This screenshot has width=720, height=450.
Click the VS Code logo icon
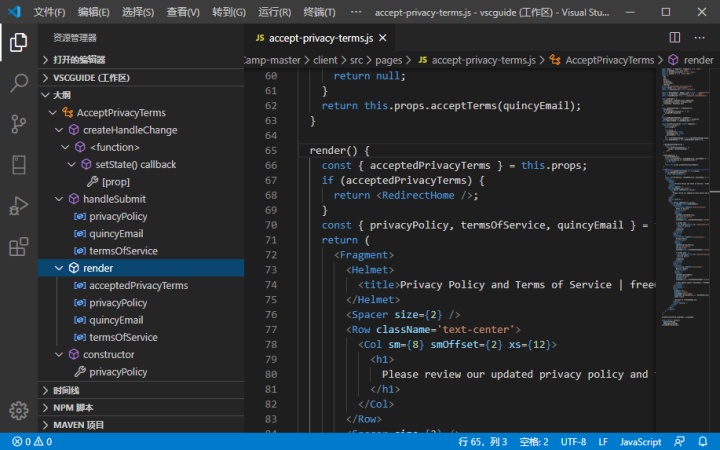pos(14,11)
